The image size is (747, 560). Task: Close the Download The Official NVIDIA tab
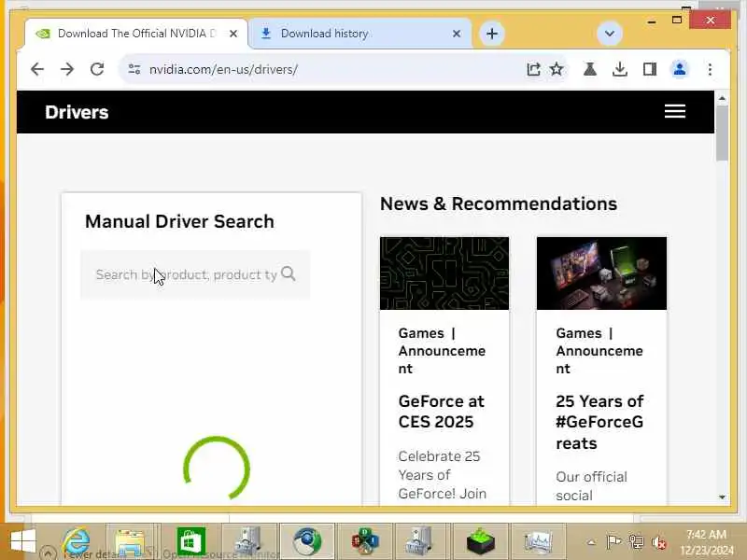coord(233,34)
